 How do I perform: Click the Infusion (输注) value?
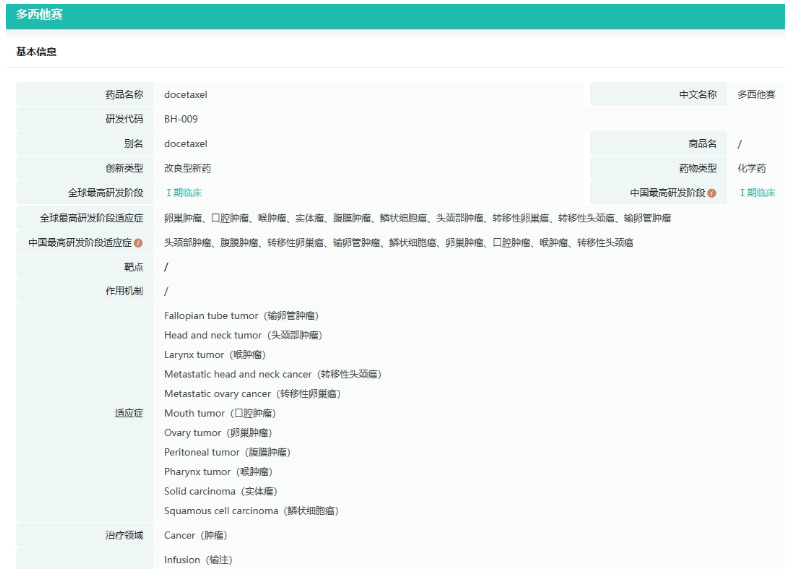pyautogui.click(x=198, y=560)
